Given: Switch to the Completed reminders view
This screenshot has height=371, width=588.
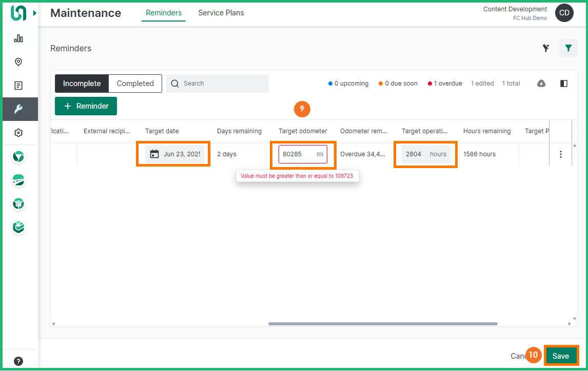Looking at the screenshot, I should [x=135, y=84].
